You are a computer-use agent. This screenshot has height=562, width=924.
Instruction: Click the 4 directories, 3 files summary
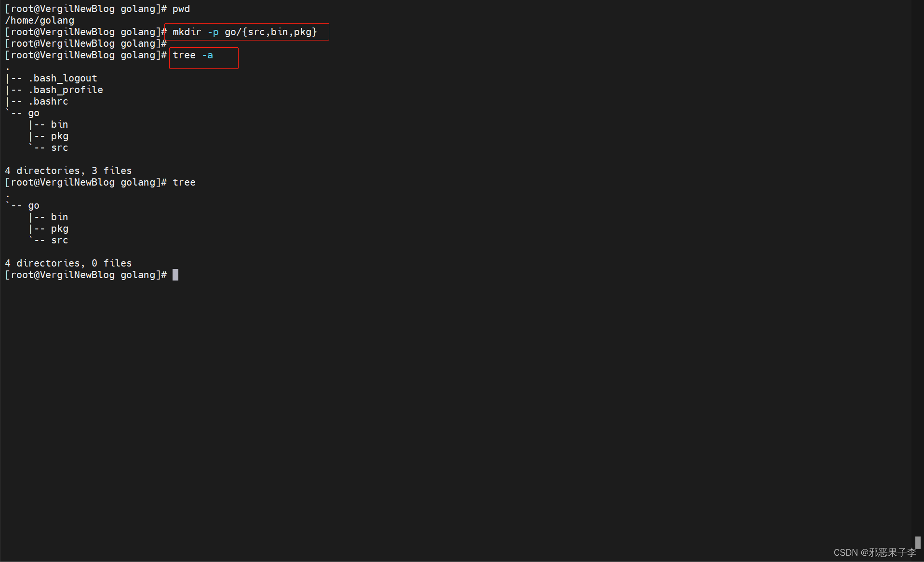[x=68, y=170]
